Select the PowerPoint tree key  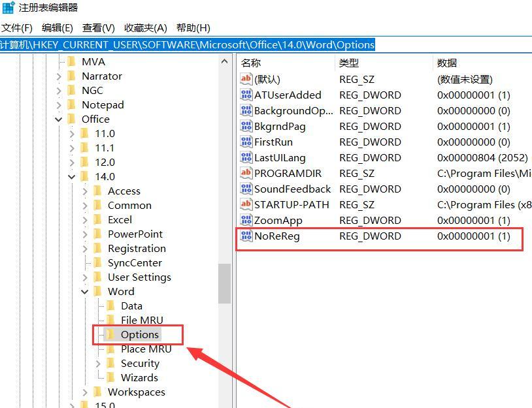pyautogui.click(x=135, y=234)
